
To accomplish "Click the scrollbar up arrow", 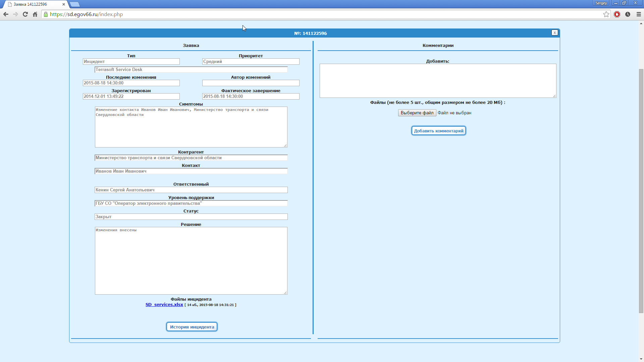I will click(641, 23).
